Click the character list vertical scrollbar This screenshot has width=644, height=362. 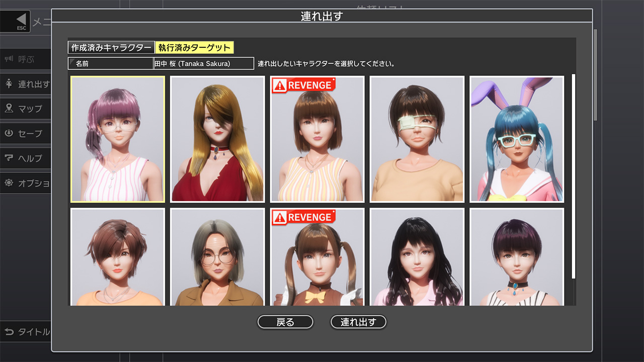tap(574, 176)
